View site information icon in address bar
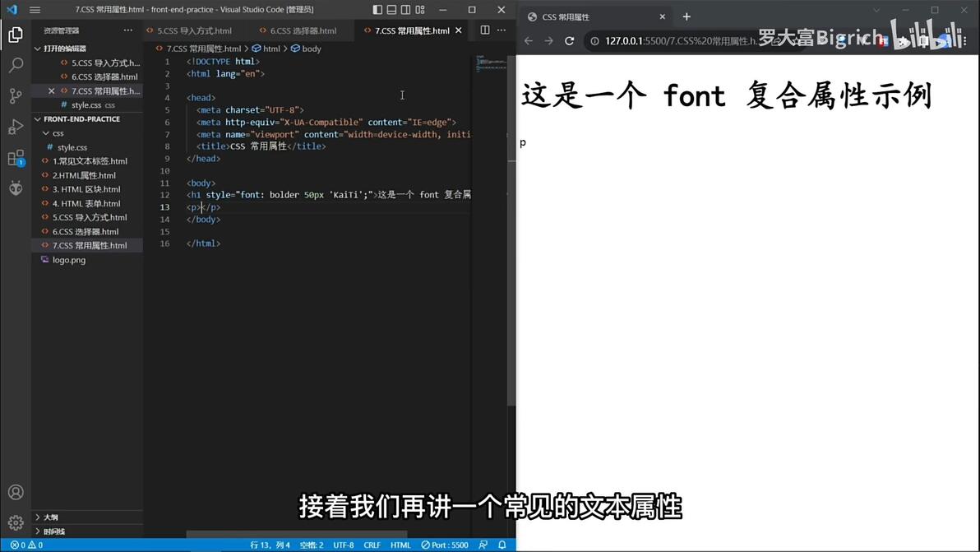 click(594, 40)
